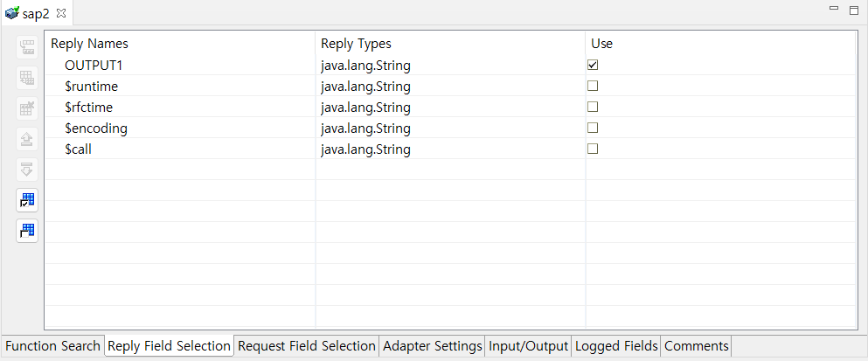This screenshot has height=361, width=868.
Task: Uncheck the OUTPUT1 Use checkbox
Action: pyautogui.click(x=593, y=66)
